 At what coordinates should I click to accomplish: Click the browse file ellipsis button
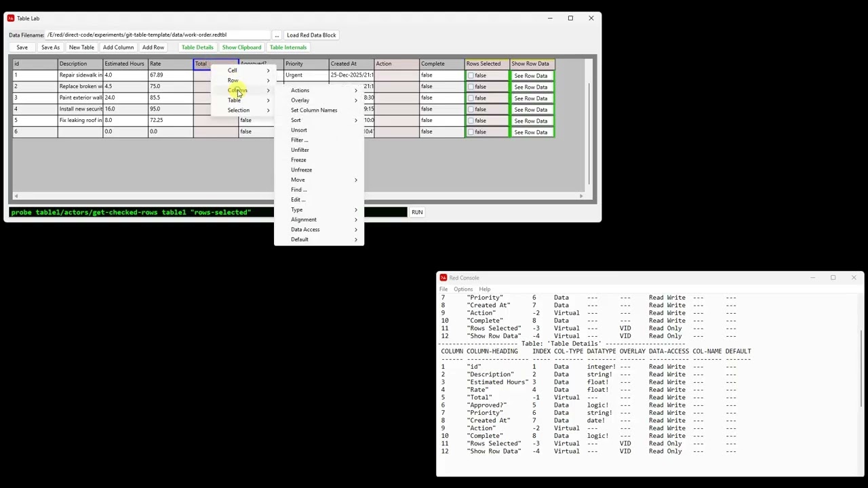pyautogui.click(x=277, y=35)
